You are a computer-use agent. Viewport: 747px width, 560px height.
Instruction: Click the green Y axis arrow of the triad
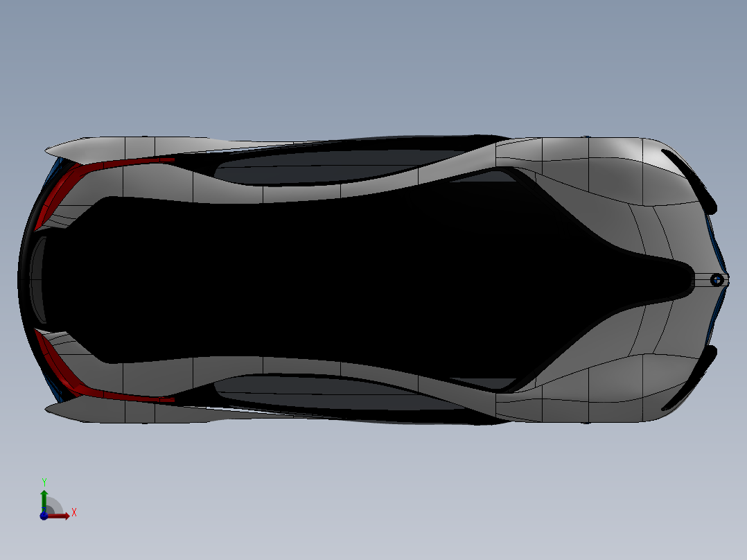click(x=44, y=500)
